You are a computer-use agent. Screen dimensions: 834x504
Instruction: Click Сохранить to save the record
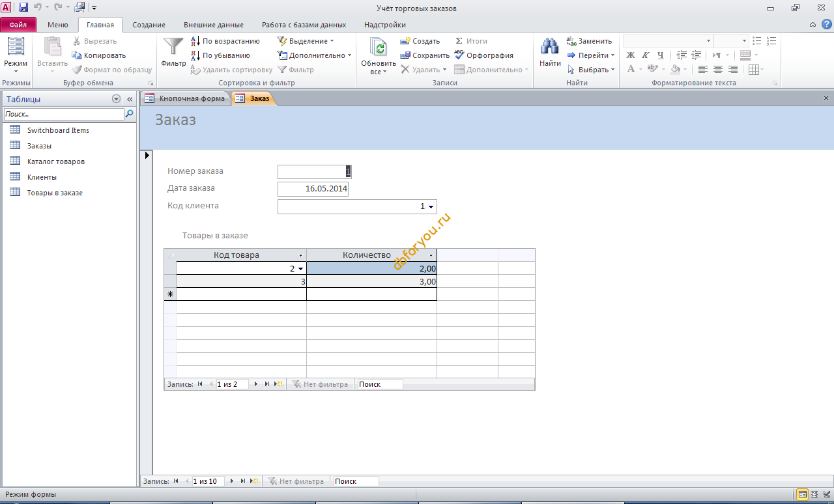tap(425, 55)
